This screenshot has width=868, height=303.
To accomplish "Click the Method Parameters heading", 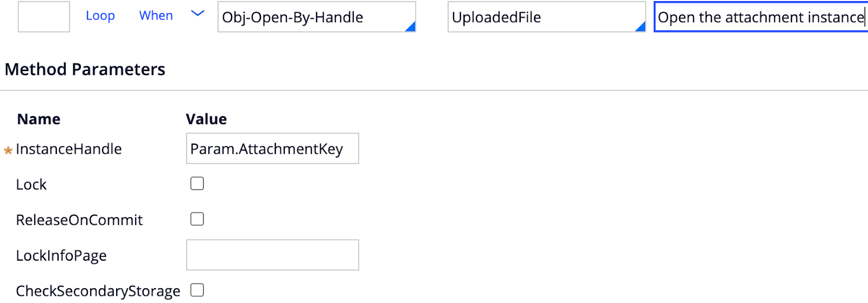I will tap(85, 69).
